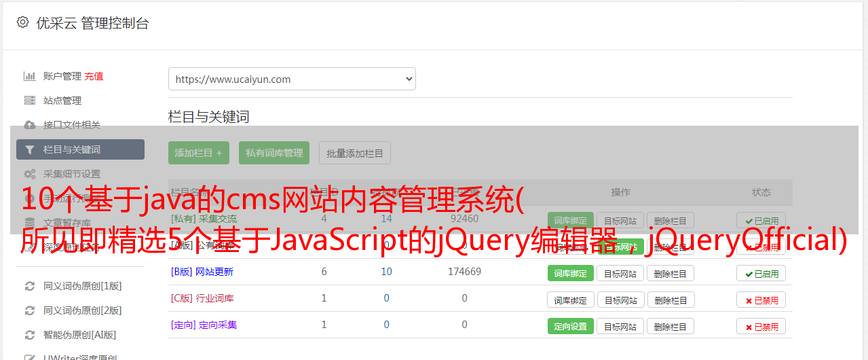
Task: Click the cloud icon for 接口文件相关
Action: (30, 125)
